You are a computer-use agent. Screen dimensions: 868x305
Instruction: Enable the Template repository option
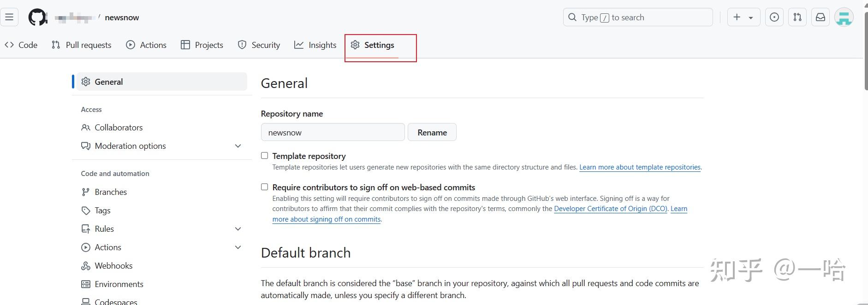tap(264, 155)
